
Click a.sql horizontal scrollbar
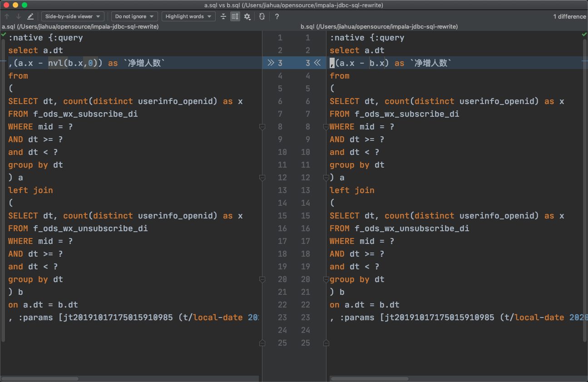tap(40, 378)
